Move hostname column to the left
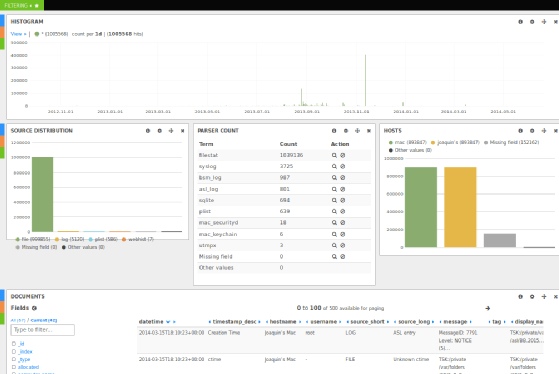 (x=267, y=322)
